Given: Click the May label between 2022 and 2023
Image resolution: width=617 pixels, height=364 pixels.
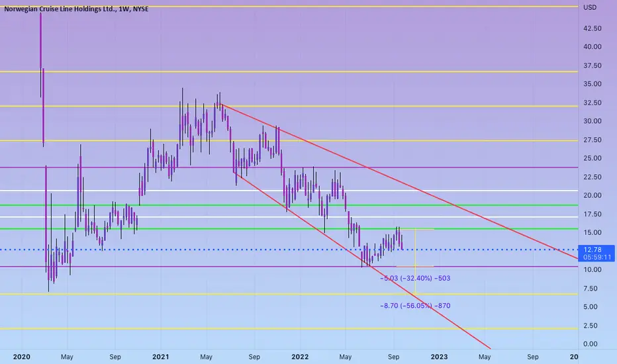Looking at the screenshot, I should (x=345, y=357).
